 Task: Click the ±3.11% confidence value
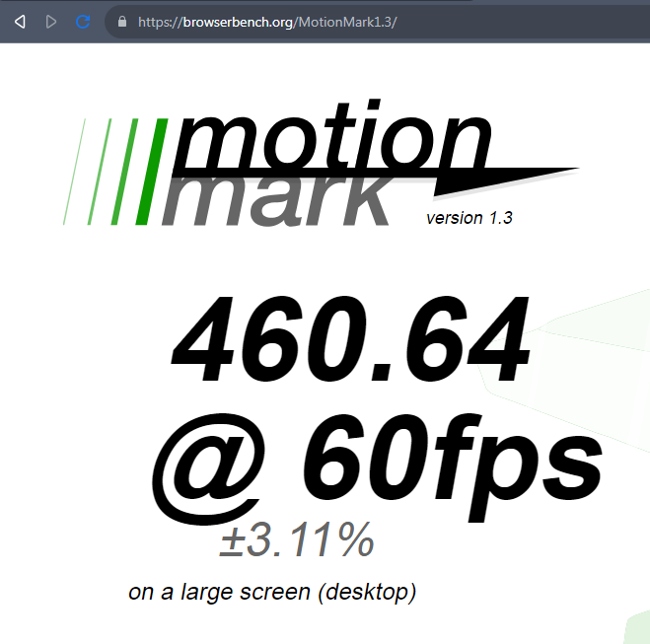pyautogui.click(x=297, y=539)
